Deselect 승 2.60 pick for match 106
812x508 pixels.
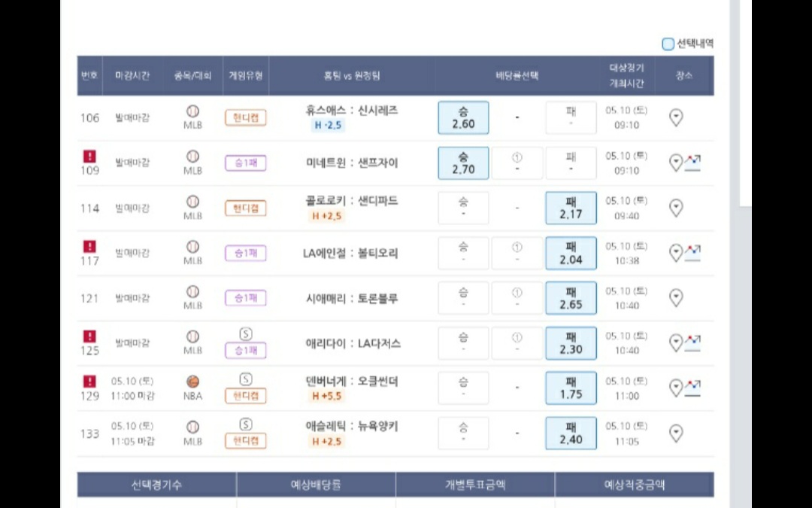(463, 118)
